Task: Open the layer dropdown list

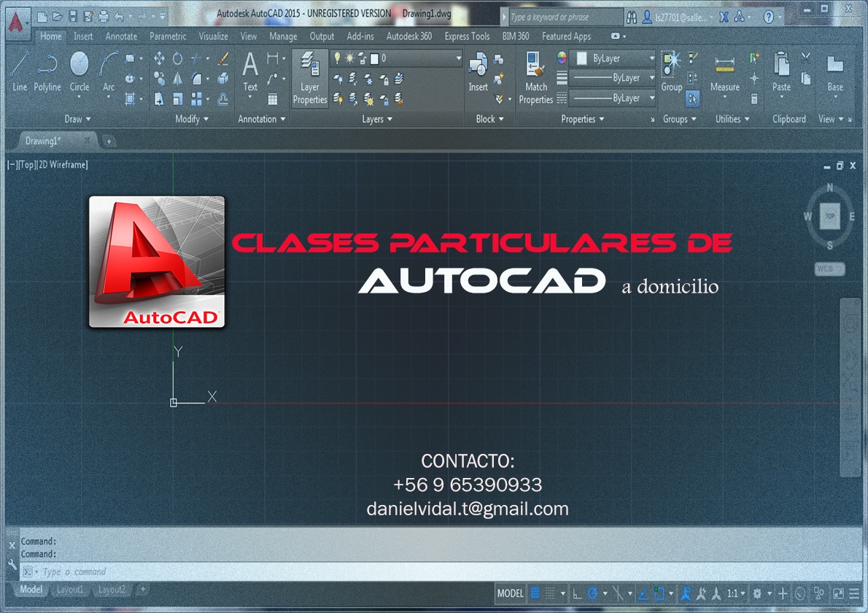Action: [x=458, y=58]
